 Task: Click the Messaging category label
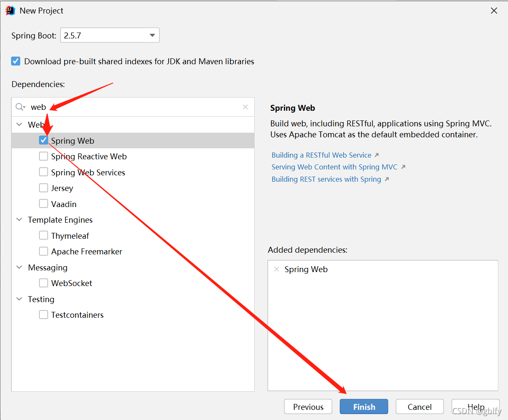(x=48, y=267)
